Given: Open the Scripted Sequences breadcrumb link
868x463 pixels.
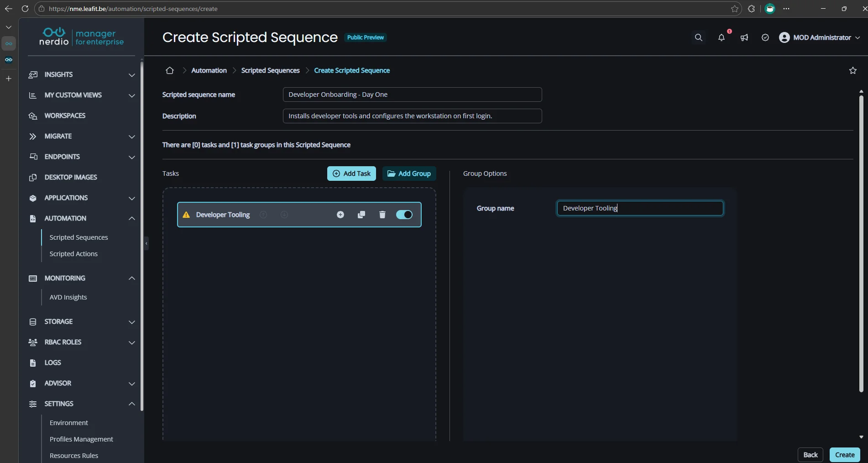Looking at the screenshot, I should (270, 70).
